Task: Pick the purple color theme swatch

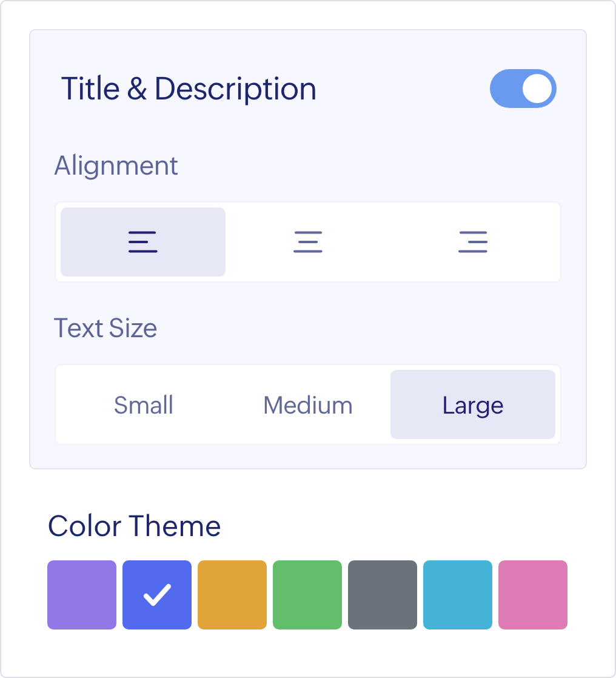Action: [x=82, y=595]
